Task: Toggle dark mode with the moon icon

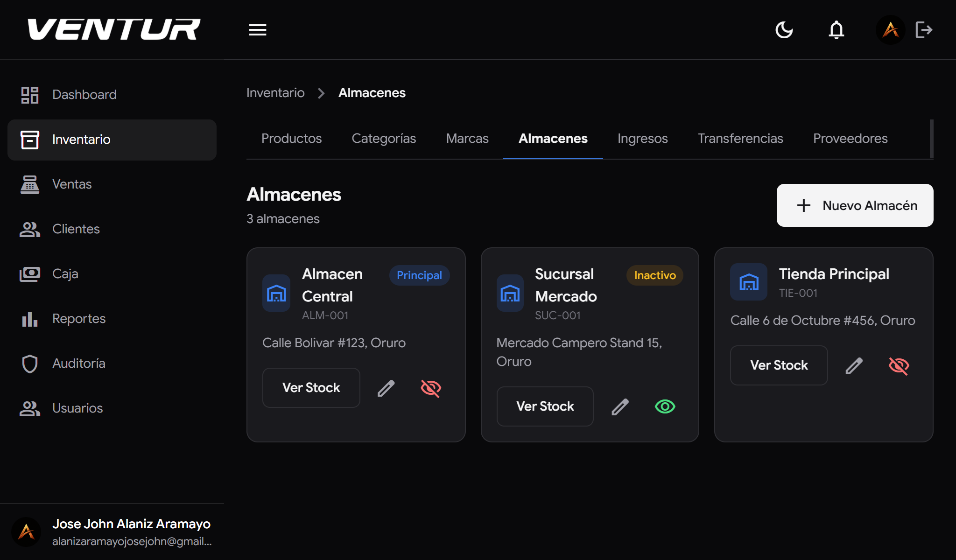Action: (x=784, y=30)
